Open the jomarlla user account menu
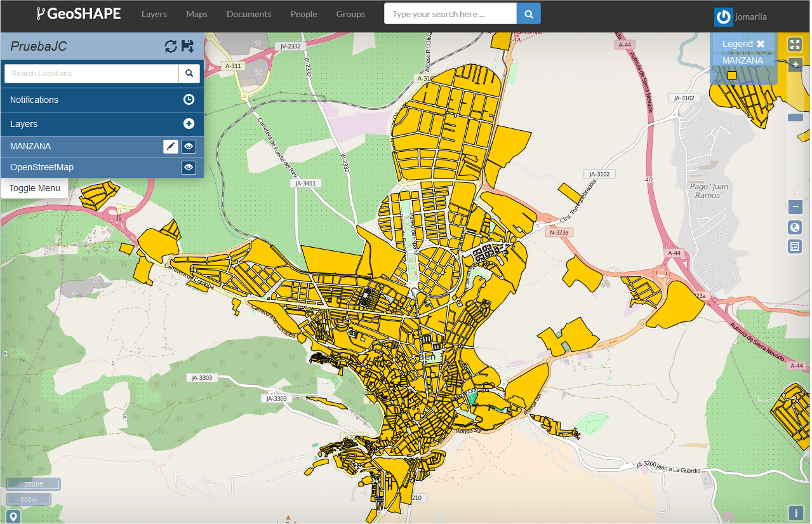Viewport: 812px width, 524px height. (750, 17)
